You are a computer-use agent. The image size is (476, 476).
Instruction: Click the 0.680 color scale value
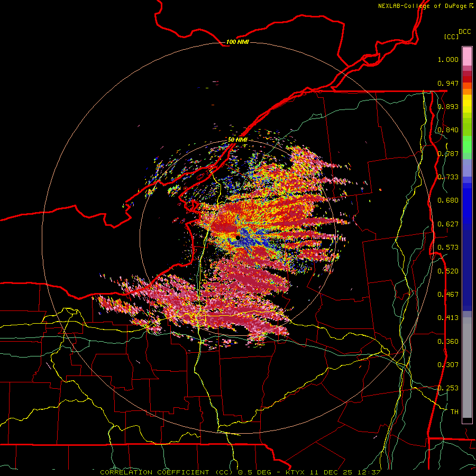[448, 200]
